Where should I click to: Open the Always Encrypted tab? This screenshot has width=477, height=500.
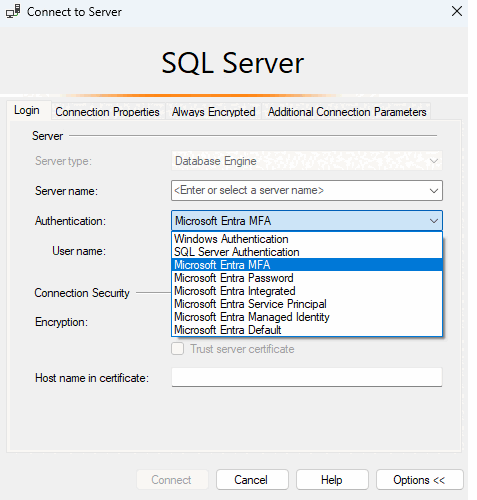point(213,112)
